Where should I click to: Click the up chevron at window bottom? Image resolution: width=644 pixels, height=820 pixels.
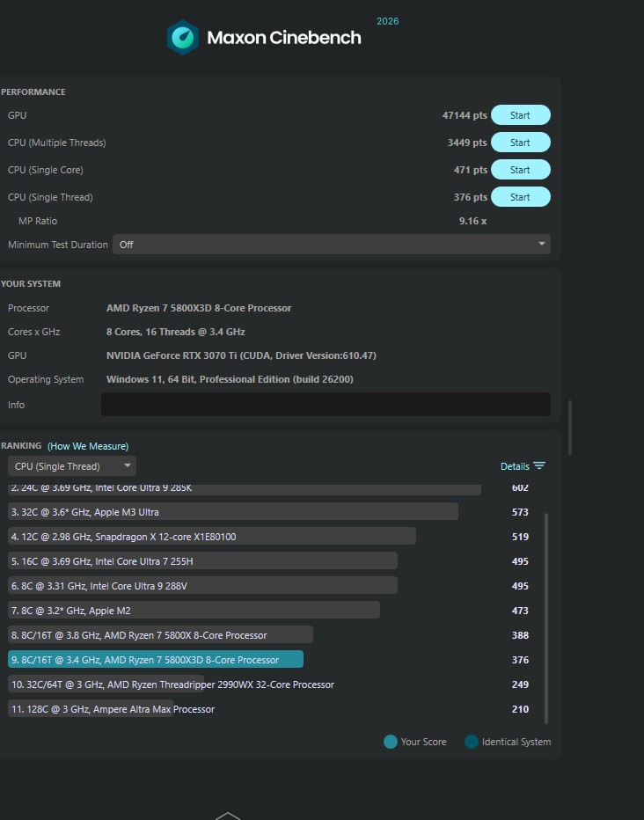pyautogui.click(x=228, y=816)
